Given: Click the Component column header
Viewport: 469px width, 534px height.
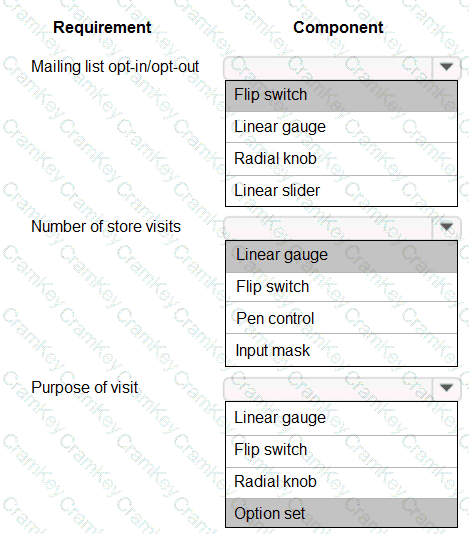Looking at the screenshot, I should 338,27.
